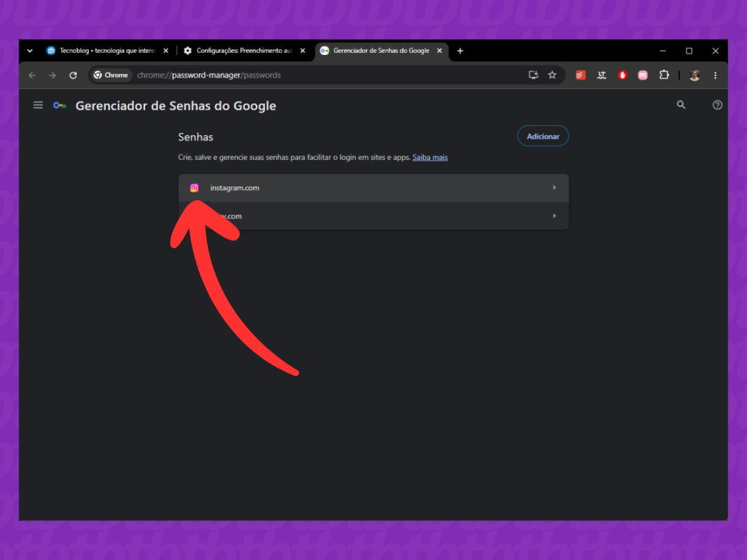Bookmark this page with star icon
This screenshot has height=560, width=747.
click(x=552, y=75)
